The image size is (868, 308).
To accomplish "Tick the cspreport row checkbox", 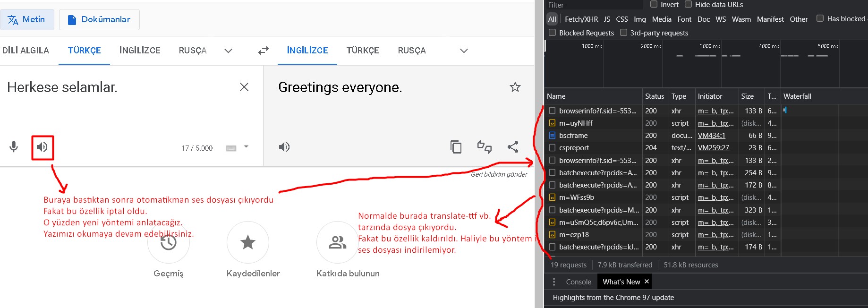I will pyautogui.click(x=552, y=148).
